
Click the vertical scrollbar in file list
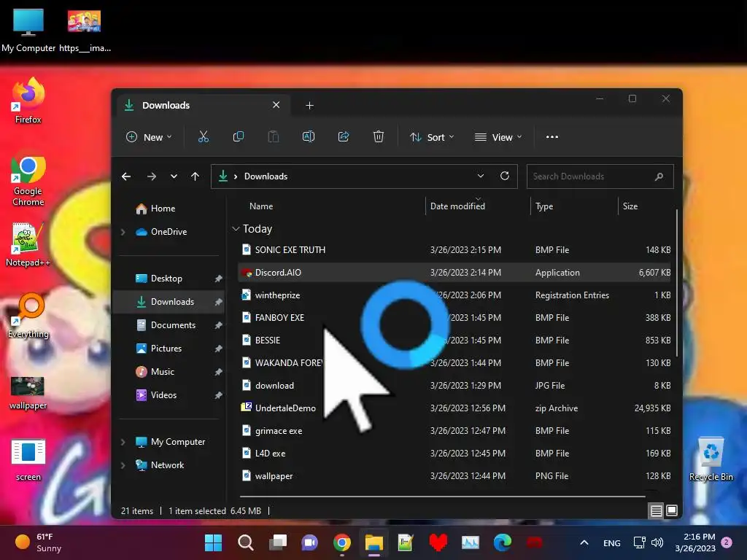pyautogui.click(x=676, y=283)
